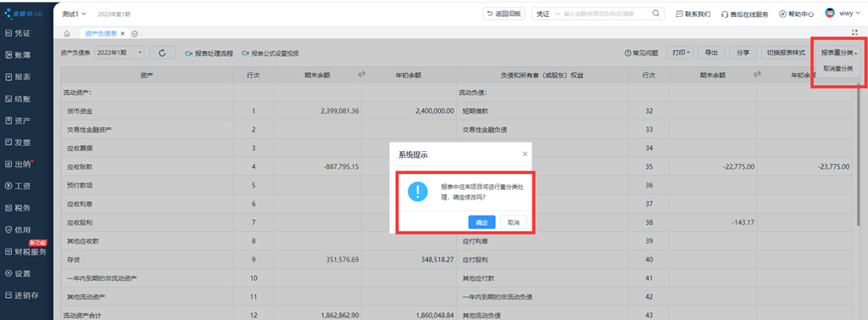Screen dimensions: 868x320
Task: Go to the home tab icon
Action: 67,34
